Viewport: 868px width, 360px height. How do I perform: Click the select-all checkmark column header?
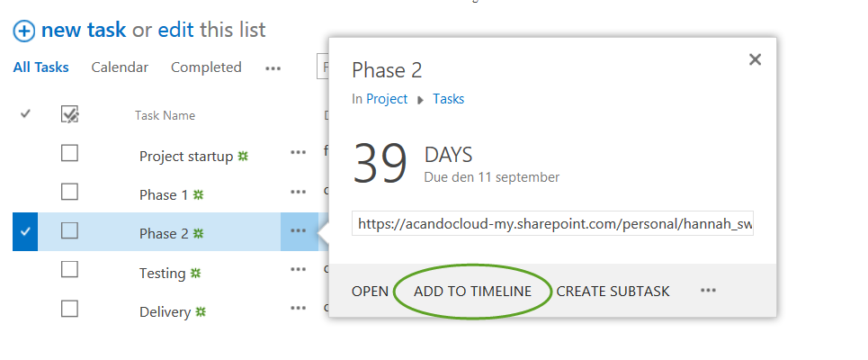click(25, 114)
